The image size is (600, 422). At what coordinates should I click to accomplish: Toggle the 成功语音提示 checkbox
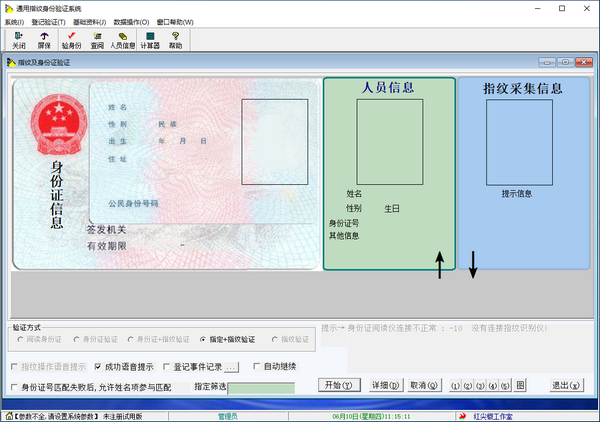tap(99, 366)
